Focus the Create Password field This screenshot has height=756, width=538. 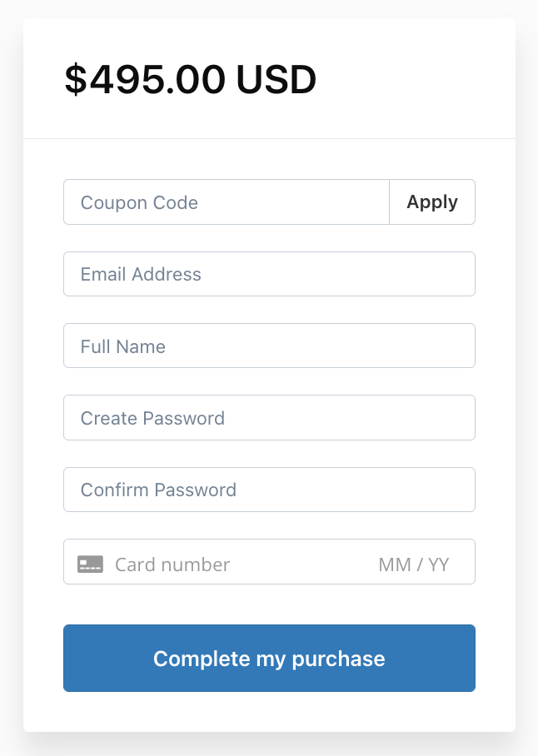coord(269,418)
